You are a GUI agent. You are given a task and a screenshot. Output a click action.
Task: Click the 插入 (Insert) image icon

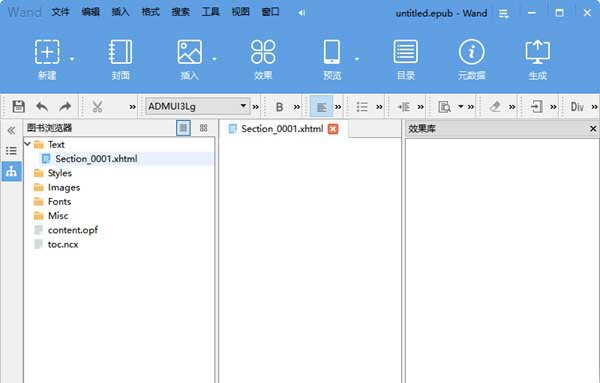(189, 52)
